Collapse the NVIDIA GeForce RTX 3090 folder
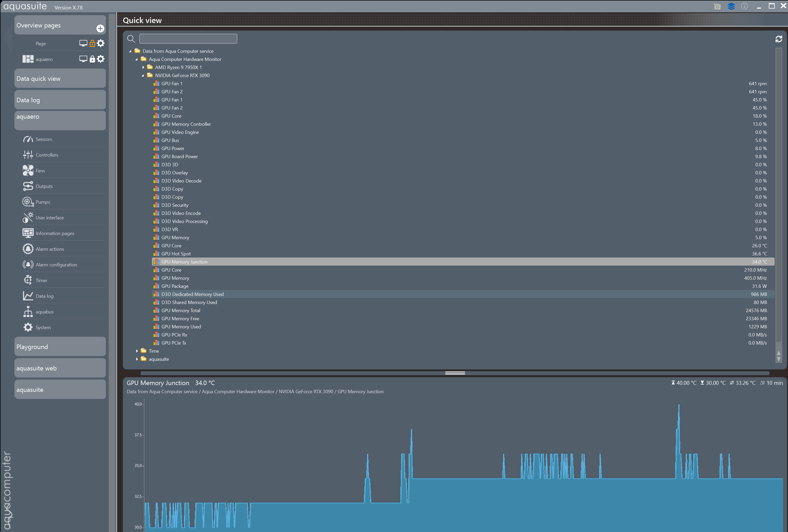 [143, 76]
